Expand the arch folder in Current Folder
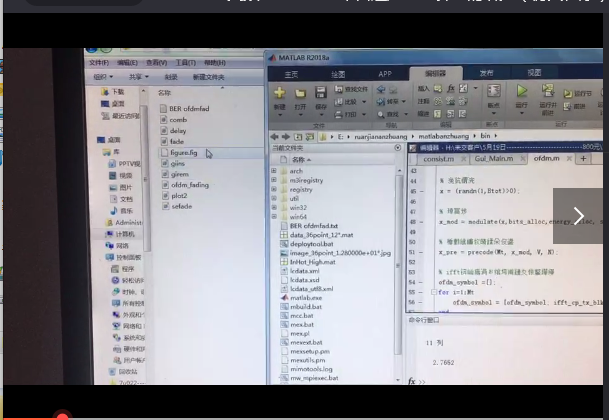Viewport: 609px width, 420px height. [x=274, y=171]
